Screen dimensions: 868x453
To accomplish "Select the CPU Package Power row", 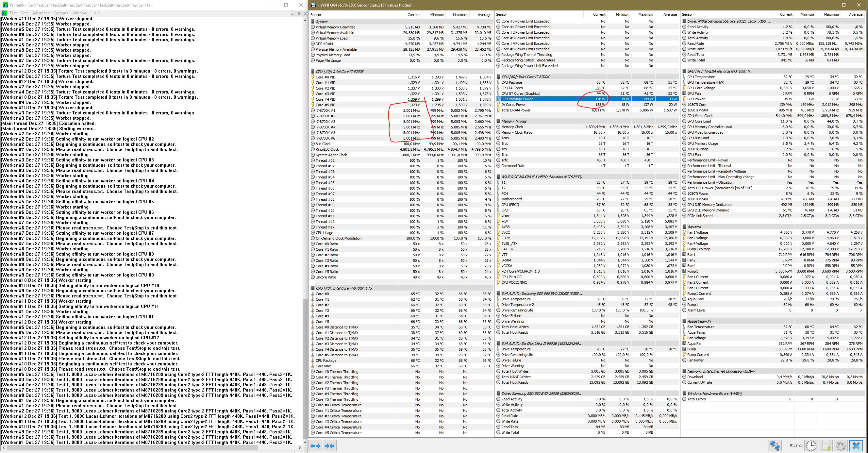I will pyautogui.click(x=517, y=99).
